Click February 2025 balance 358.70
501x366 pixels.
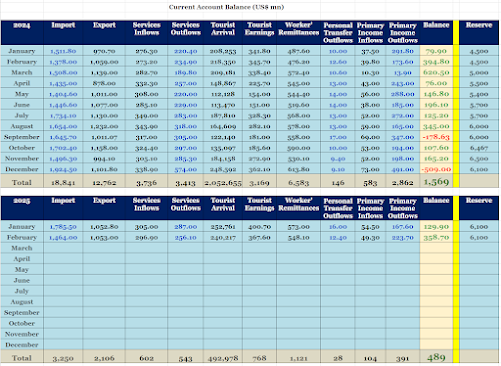coord(436,237)
